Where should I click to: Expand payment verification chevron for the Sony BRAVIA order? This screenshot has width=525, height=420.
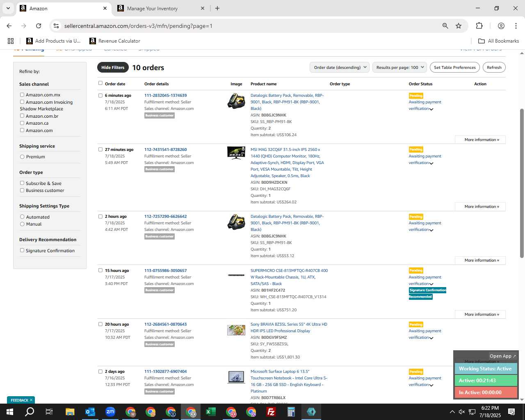click(431, 338)
